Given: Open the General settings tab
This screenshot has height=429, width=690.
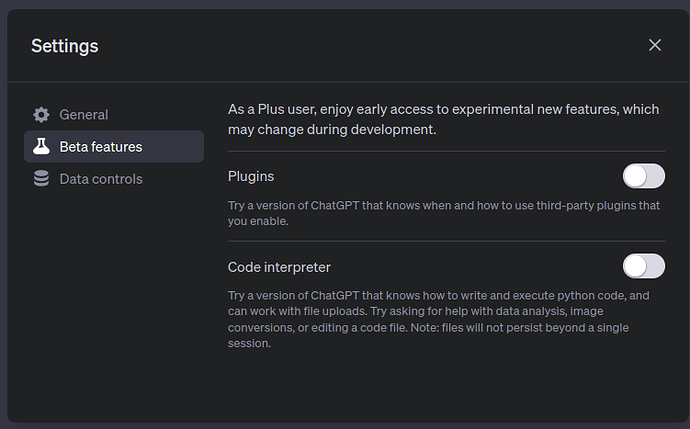Looking at the screenshot, I should tap(84, 115).
